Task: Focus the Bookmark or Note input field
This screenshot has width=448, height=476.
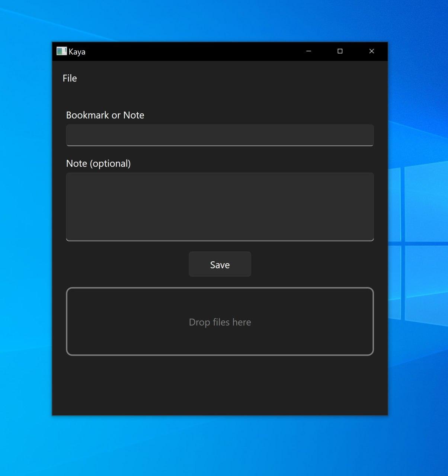Action: click(220, 135)
